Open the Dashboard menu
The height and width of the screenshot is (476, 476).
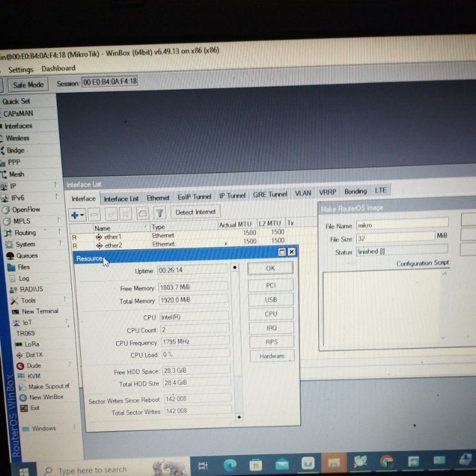[x=58, y=68]
